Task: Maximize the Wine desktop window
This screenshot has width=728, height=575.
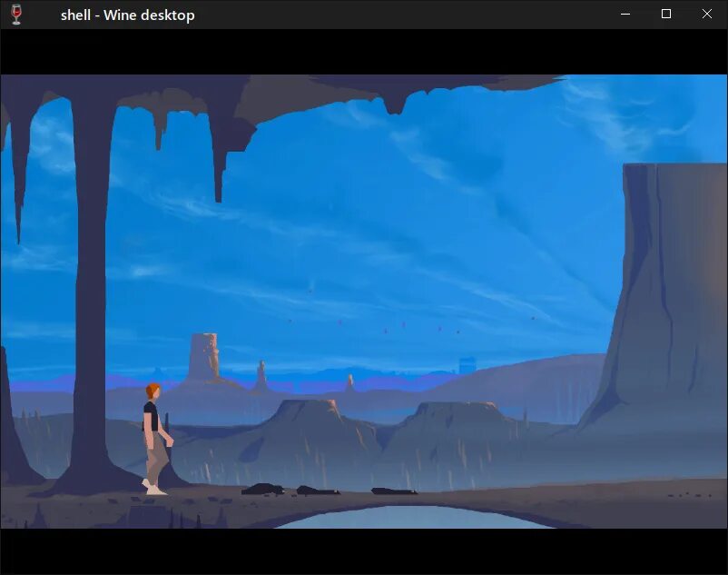Action: (666, 15)
